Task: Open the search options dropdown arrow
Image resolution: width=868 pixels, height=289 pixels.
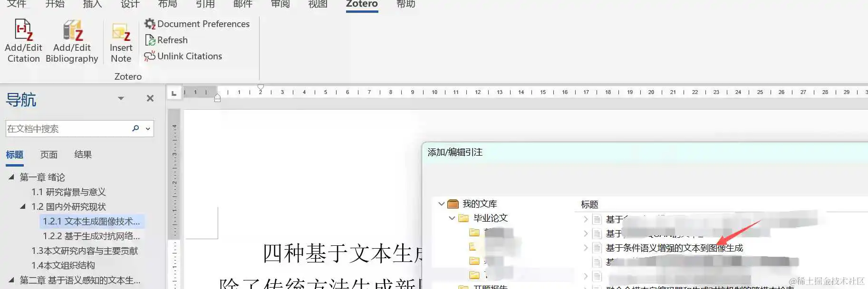Action: coord(148,129)
